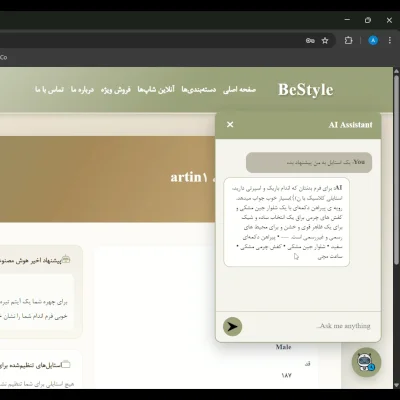Open the Chrome profile avatar
The image size is (400, 400).
[373, 41]
